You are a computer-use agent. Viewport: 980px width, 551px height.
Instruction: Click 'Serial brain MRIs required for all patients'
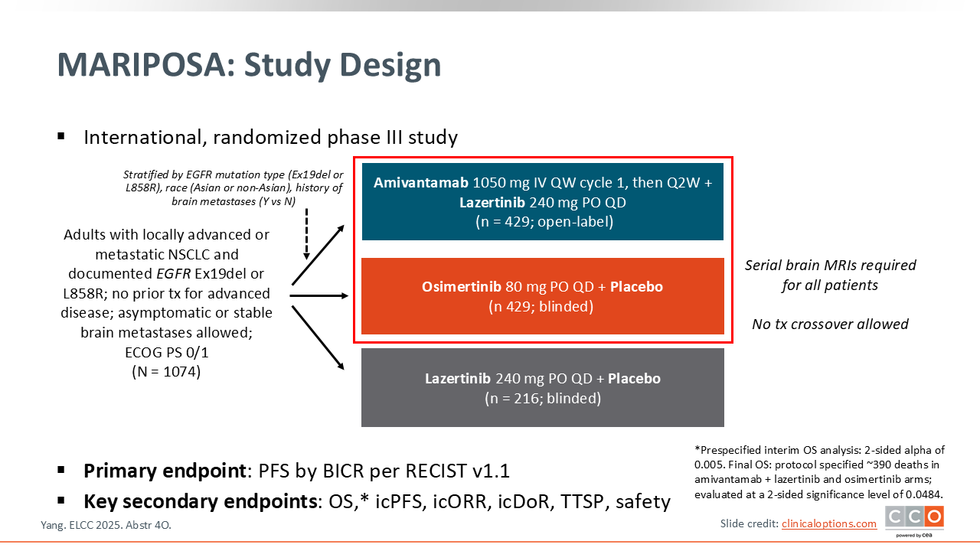[x=830, y=275]
